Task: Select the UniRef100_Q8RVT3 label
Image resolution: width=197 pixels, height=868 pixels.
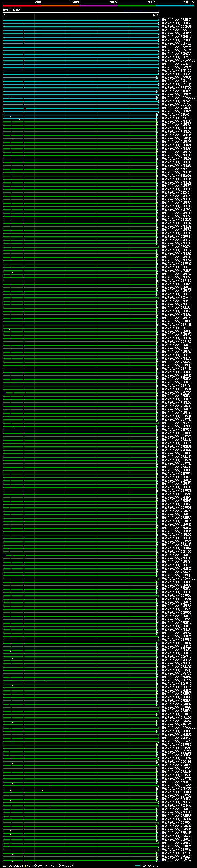Action: (x=176, y=57)
